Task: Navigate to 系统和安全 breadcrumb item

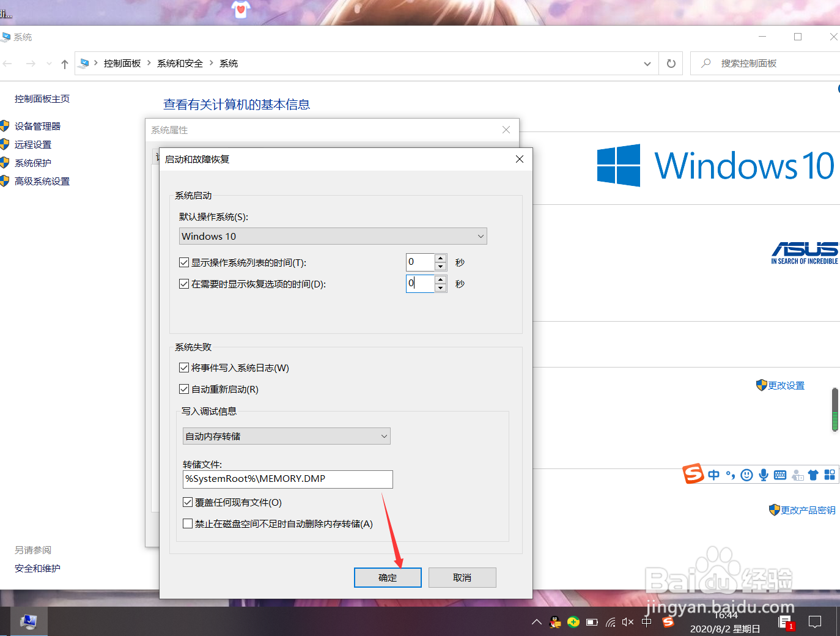Action: coord(179,63)
